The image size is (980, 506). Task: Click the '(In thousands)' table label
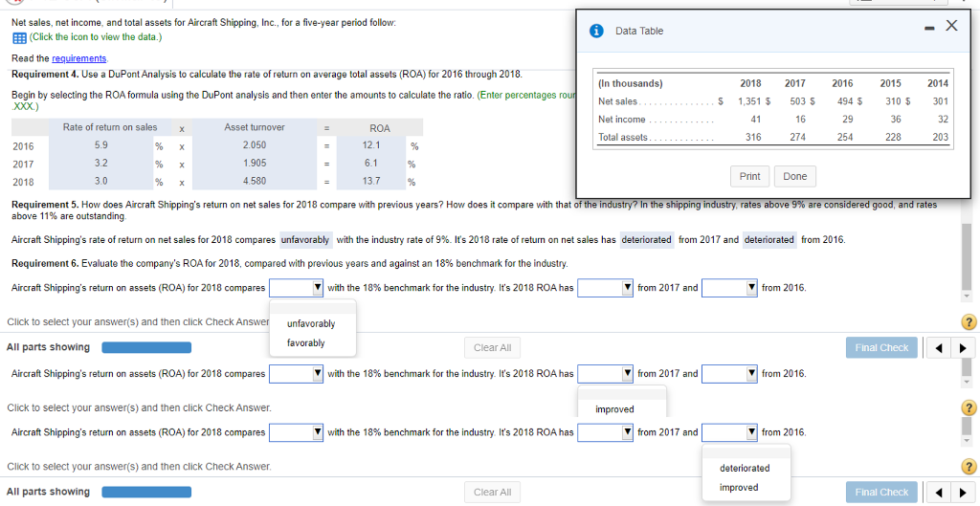pos(631,83)
